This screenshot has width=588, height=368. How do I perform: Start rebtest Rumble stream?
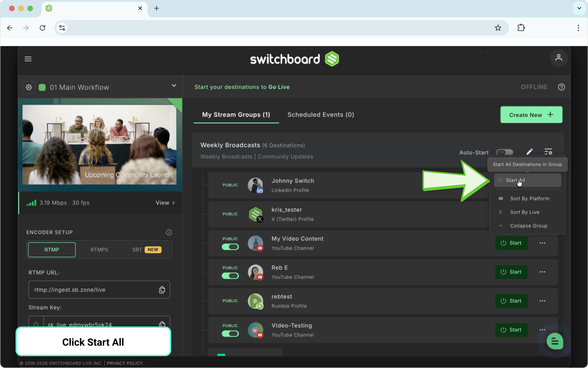(511, 301)
